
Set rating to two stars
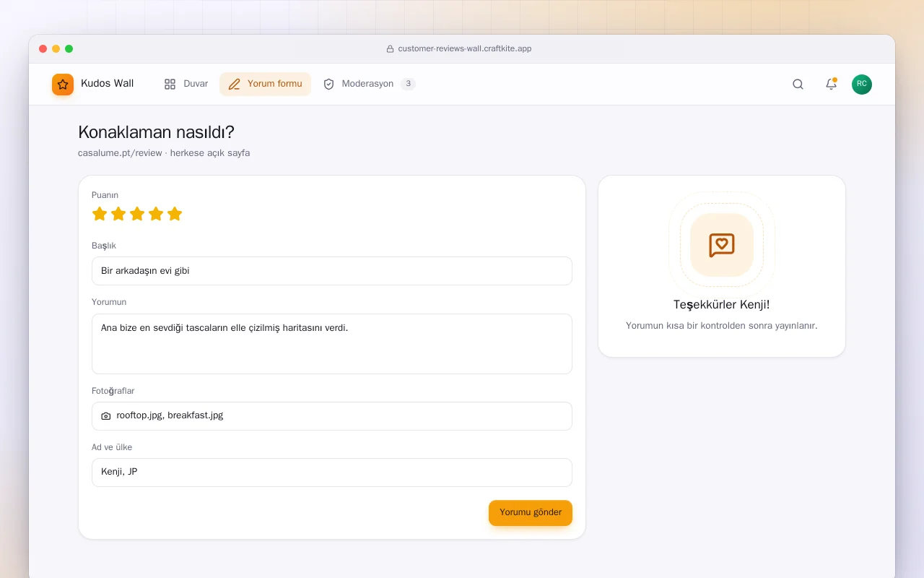click(x=118, y=214)
